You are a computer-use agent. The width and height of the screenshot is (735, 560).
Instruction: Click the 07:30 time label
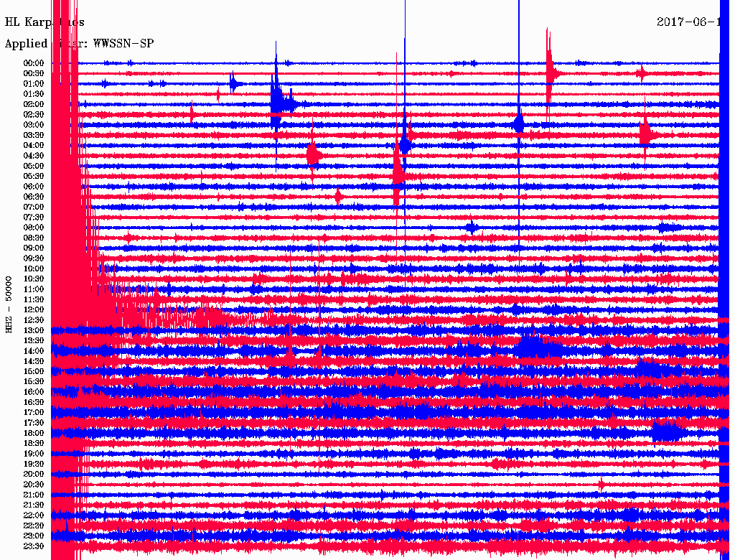(x=34, y=217)
